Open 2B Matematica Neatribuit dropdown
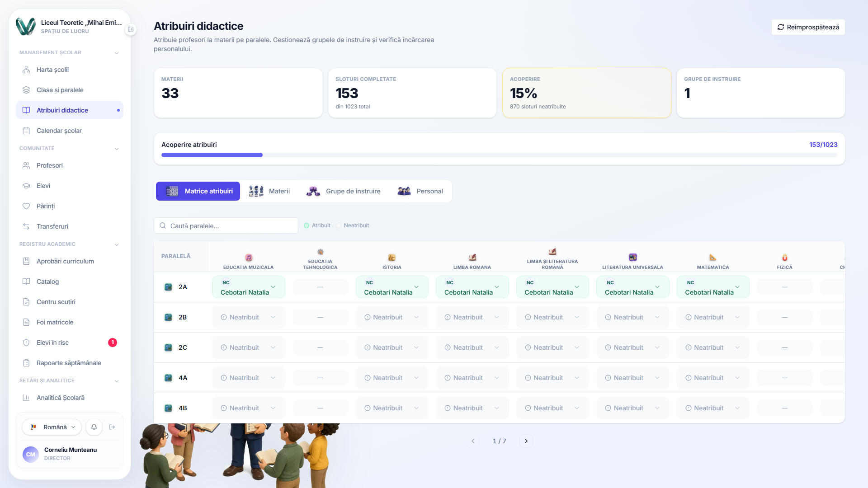This screenshot has height=488, width=868. pyautogui.click(x=713, y=317)
